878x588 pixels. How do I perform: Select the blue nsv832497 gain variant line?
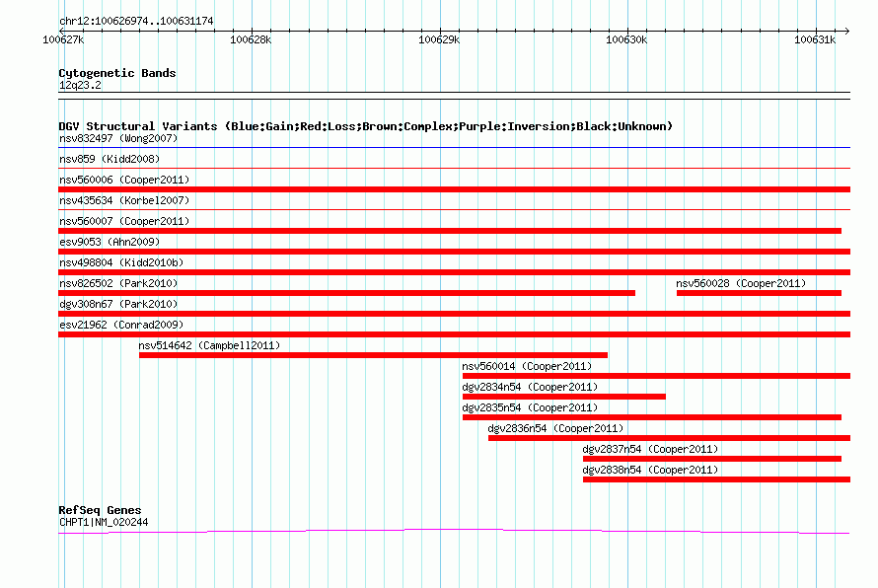(454, 148)
